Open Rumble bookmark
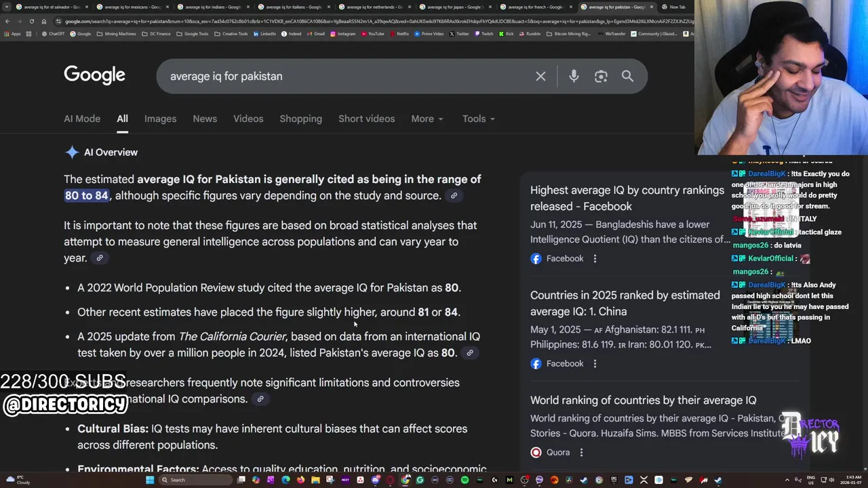Viewport: 868px width, 488px height. (x=529, y=34)
